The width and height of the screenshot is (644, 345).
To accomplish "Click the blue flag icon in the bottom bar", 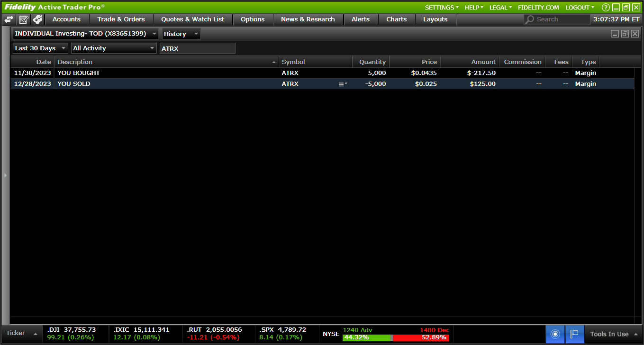I will pyautogui.click(x=574, y=334).
